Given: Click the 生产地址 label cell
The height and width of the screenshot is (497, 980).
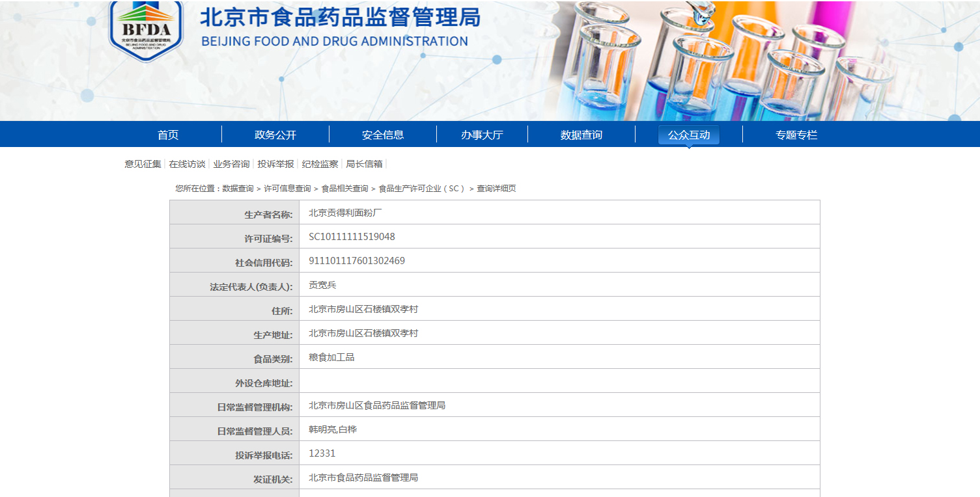Looking at the screenshot, I should coord(234,333).
